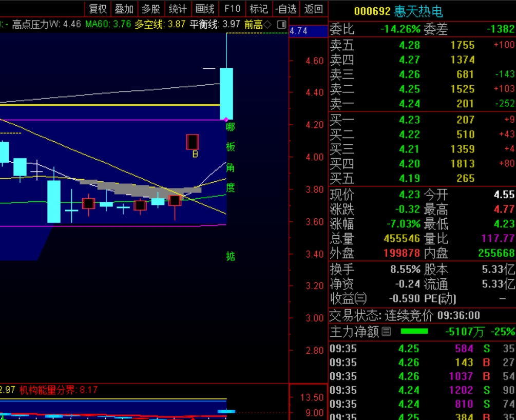Viewport: 516px width, 420px height.
Task: Click 收益(三) value -0.590
Action: (405, 299)
